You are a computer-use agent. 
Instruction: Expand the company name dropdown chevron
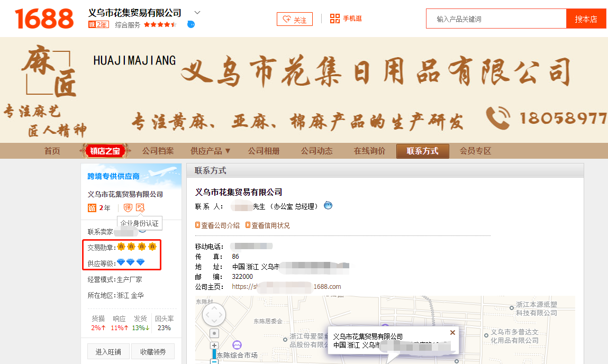point(197,12)
